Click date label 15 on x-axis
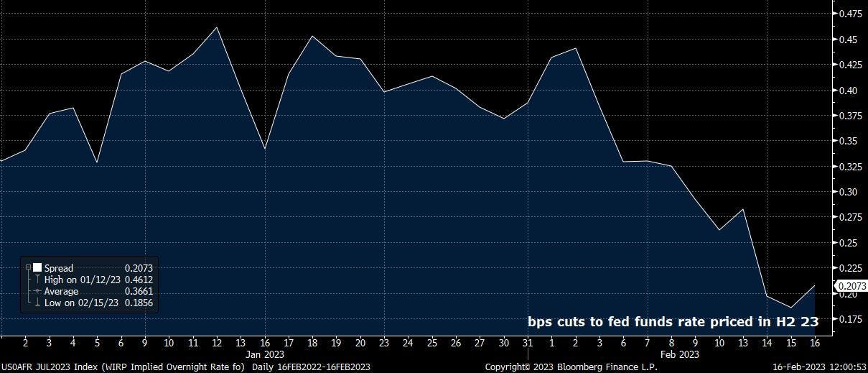 coord(792,343)
